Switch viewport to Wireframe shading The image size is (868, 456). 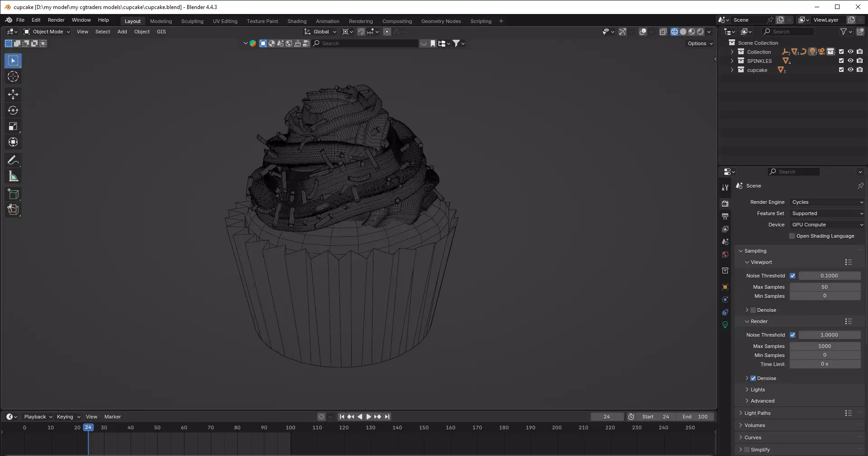coord(675,32)
